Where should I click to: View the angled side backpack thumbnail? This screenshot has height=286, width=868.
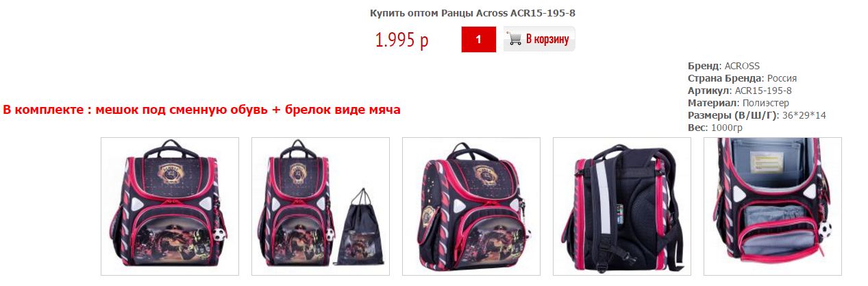pos(471,206)
